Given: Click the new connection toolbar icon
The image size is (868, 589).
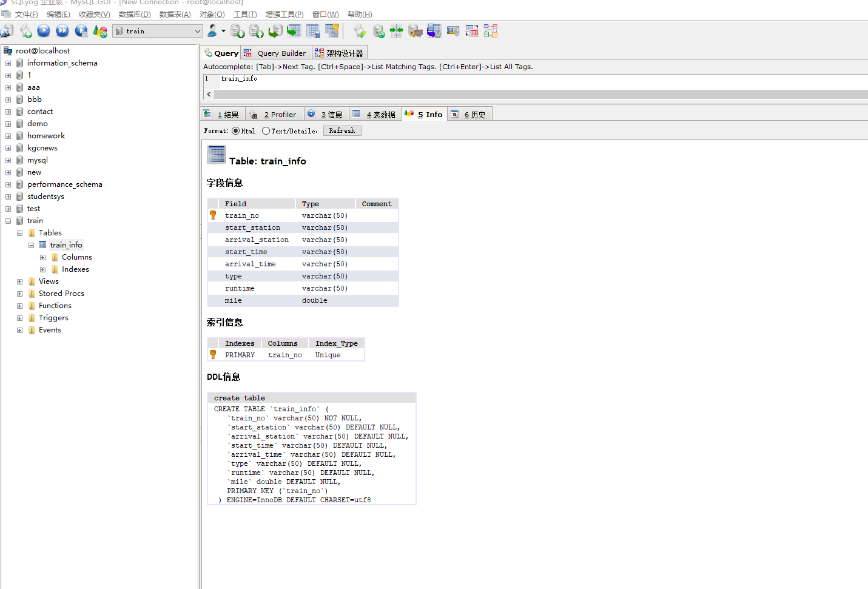Looking at the screenshot, I should [x=7, y=31].
